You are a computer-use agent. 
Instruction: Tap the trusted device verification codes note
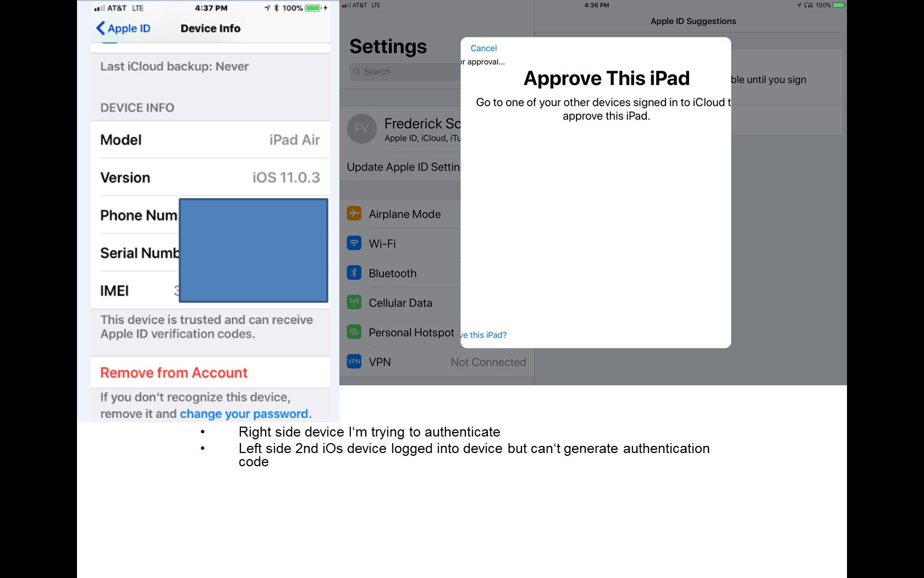(207, 327)
